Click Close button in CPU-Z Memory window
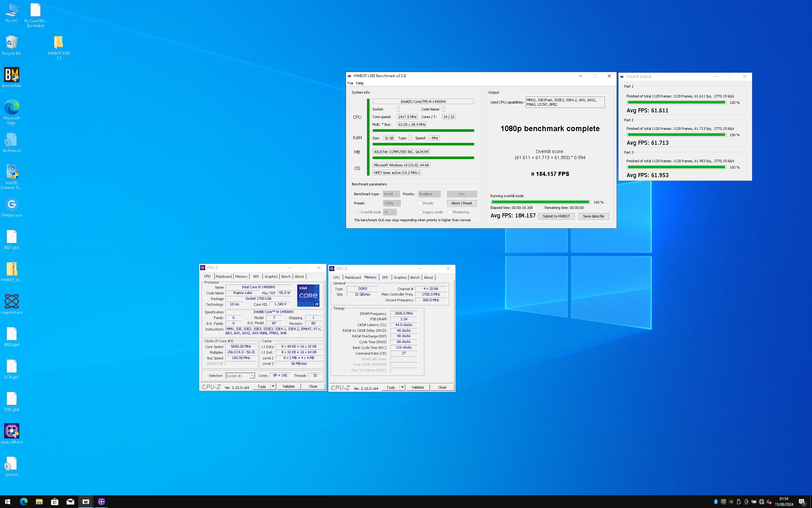 tap(442, 387)
